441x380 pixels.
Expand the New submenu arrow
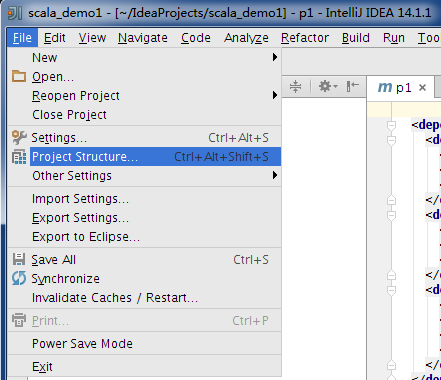coord(275,57)
